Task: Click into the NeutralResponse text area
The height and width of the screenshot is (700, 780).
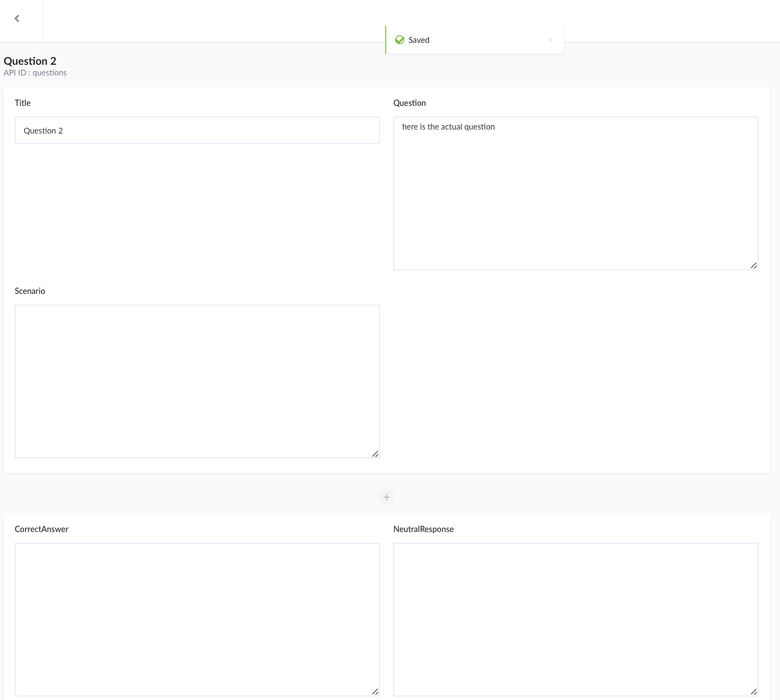Action: pos(576,620)
